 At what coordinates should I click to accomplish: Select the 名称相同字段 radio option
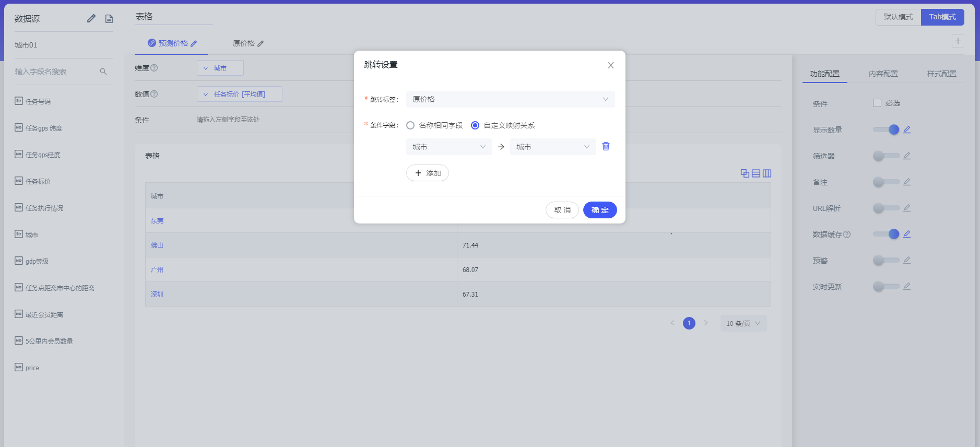410,125
